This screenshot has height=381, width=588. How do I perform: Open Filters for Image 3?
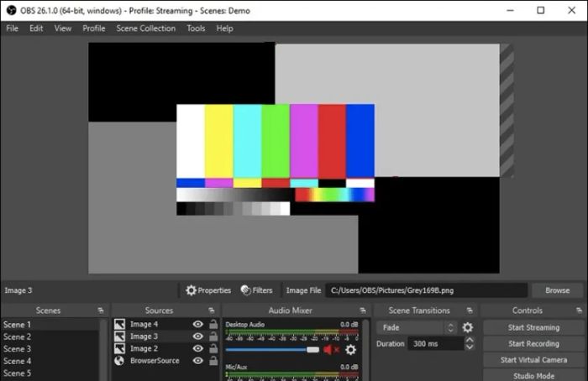(256, 290)
